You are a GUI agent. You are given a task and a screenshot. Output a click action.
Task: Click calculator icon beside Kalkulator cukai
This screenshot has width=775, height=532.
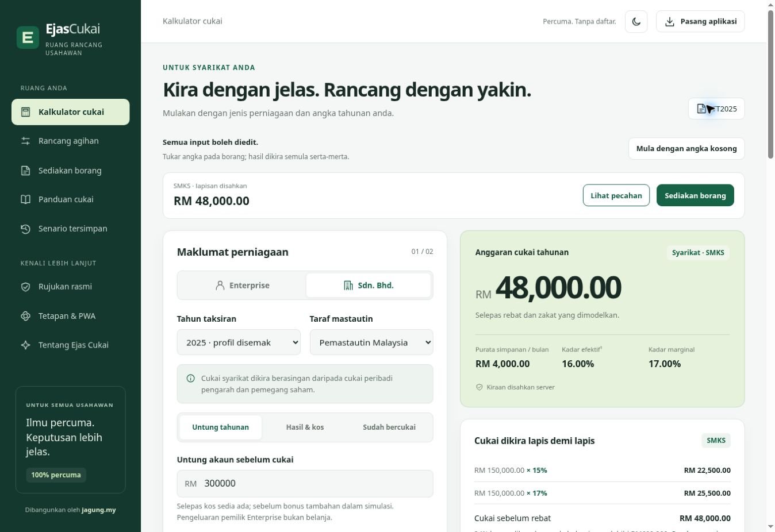click(x=25, y=112)
